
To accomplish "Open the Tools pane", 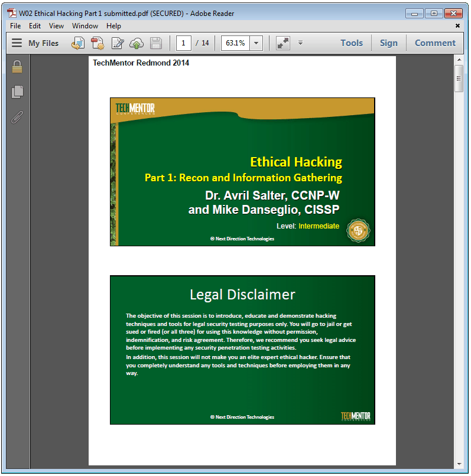I will point(352,43).
